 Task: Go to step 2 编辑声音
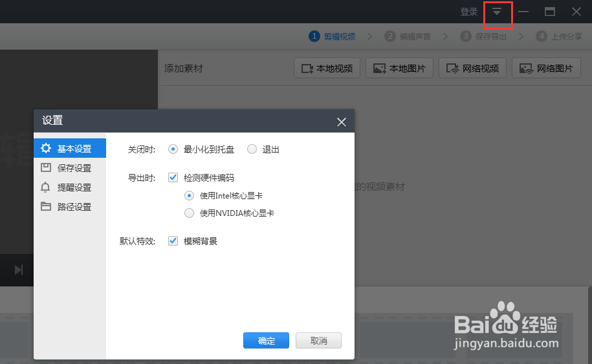408,36
